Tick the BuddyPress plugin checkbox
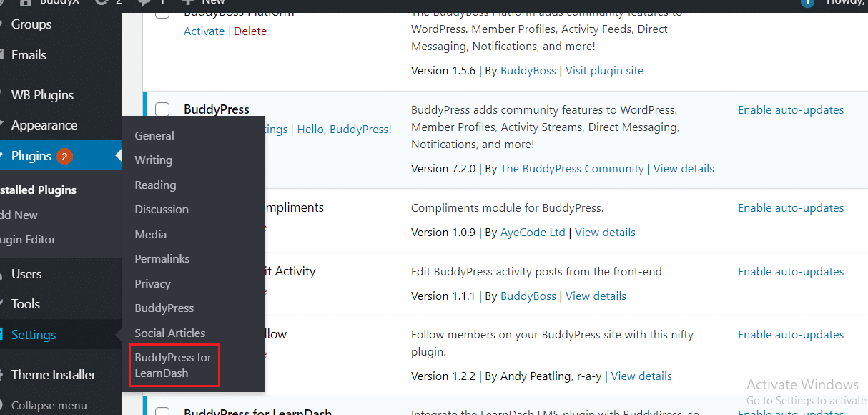Viewport: 868px width, 415px height. click(162, 109)
